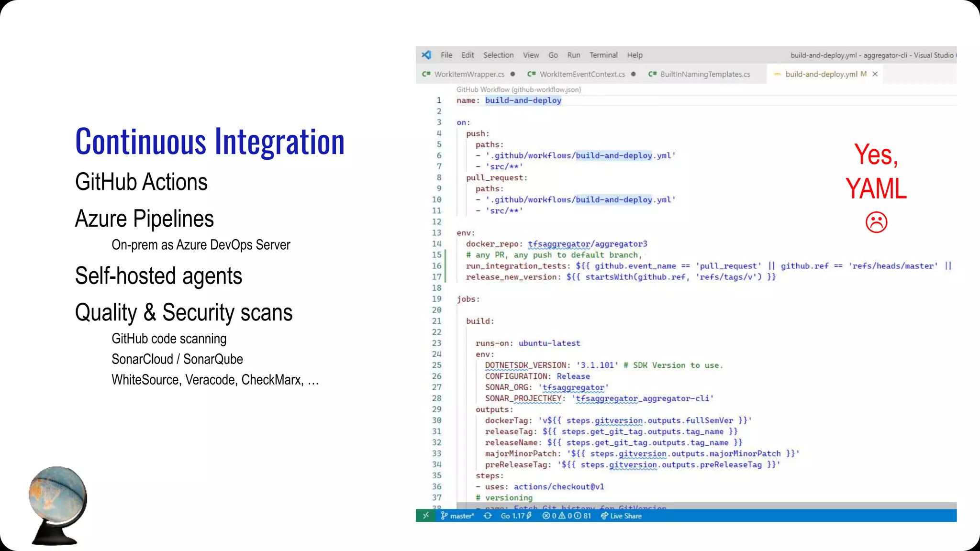Click the C# icon on WorkItemEventContext.cs tab
This screenshot has height=551, width=980.
[532, 74]
